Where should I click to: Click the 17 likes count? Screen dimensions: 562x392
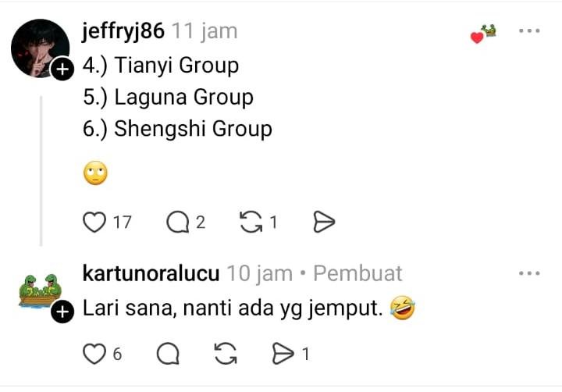(x=123, y=222)
